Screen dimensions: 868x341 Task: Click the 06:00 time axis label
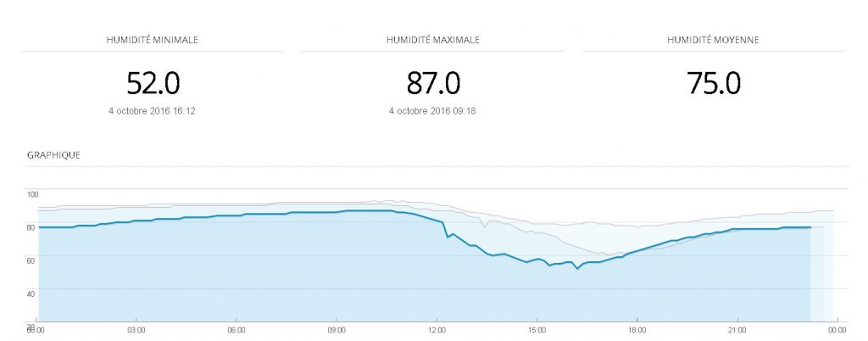236,329
